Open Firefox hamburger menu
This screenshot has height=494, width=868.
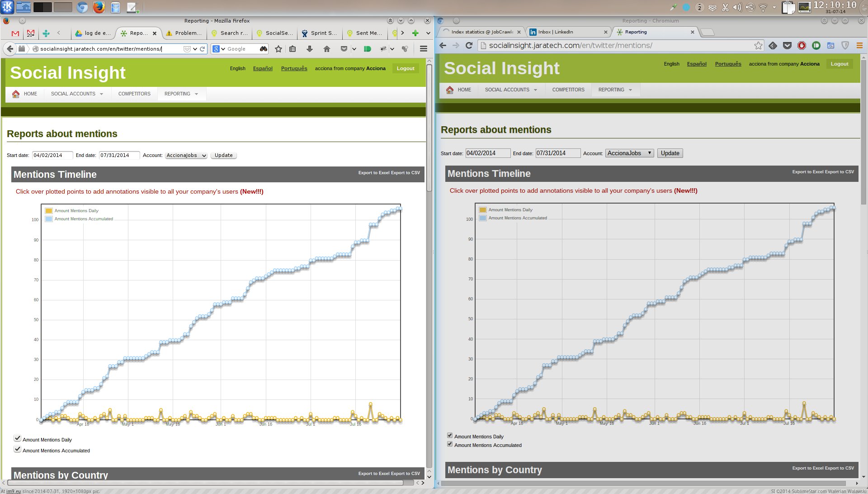[x=424, y=49]
